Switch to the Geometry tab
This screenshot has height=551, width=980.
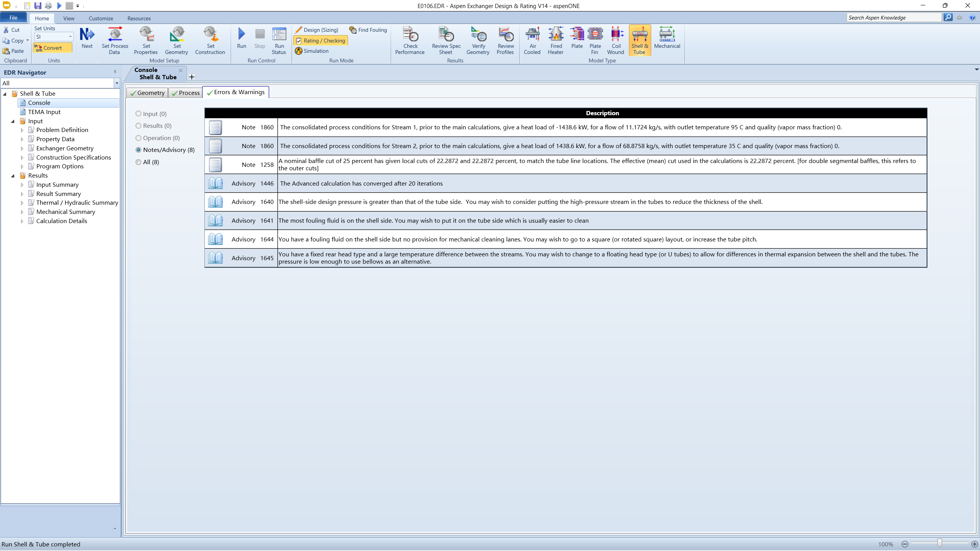tap(147, 93)
